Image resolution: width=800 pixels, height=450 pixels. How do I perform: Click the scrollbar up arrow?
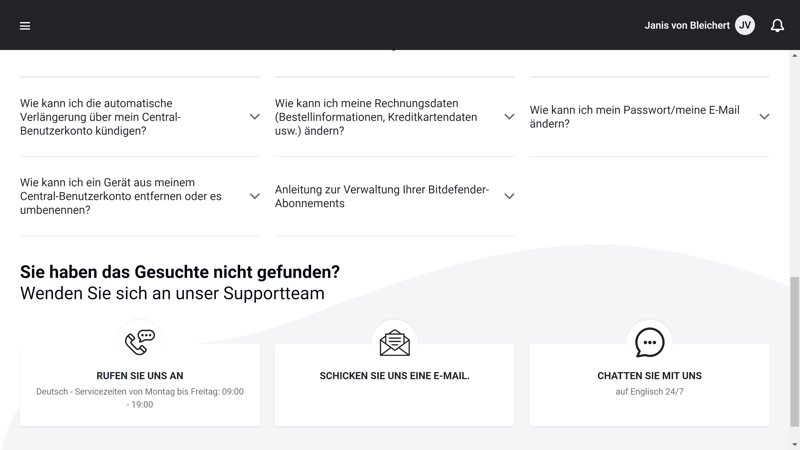(795, 56)
